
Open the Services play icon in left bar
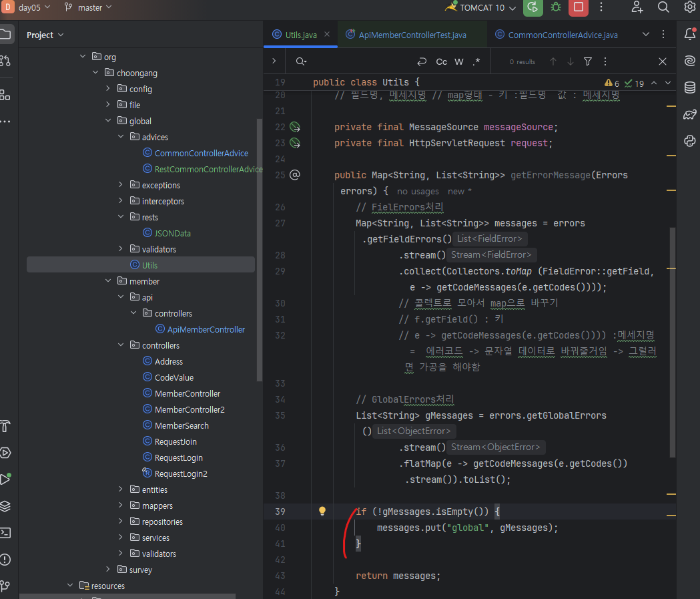click(x=5, y=453)
